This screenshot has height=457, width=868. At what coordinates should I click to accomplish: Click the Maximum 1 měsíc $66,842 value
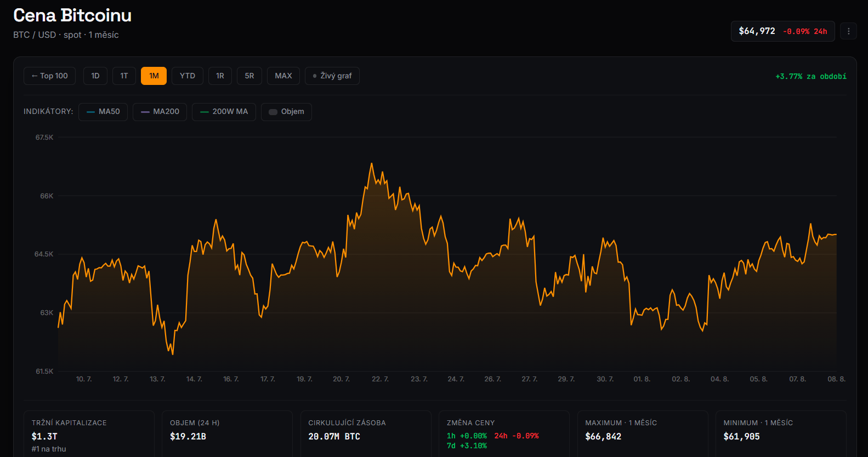click(603, 437)
